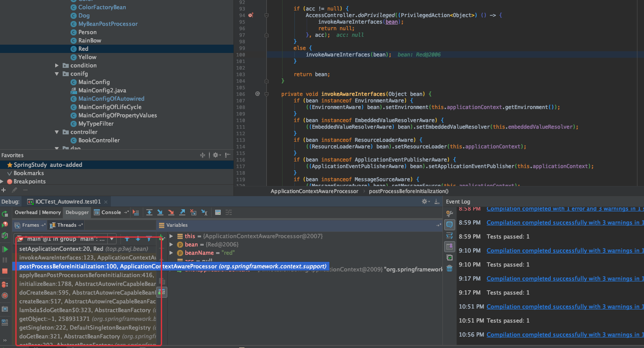This screenshot has height=348, width=644.
Task: Click the Get thread dump camera icon
Action: (x=5, y=309)
